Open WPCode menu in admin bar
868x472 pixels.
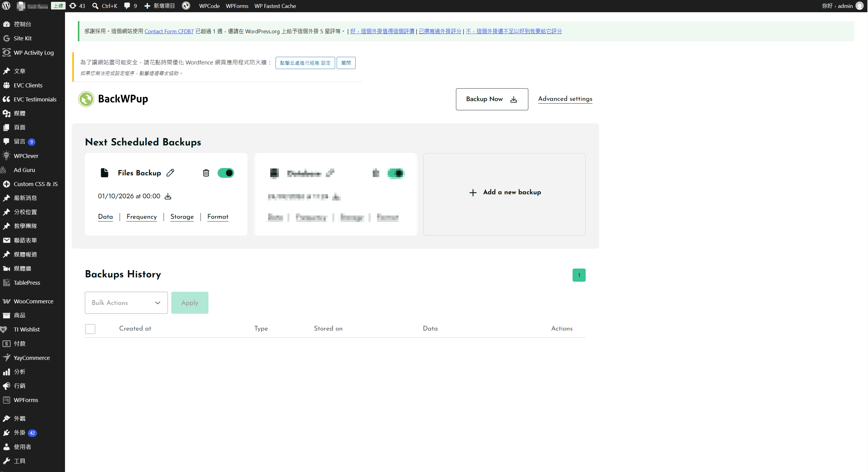(209, 6)
